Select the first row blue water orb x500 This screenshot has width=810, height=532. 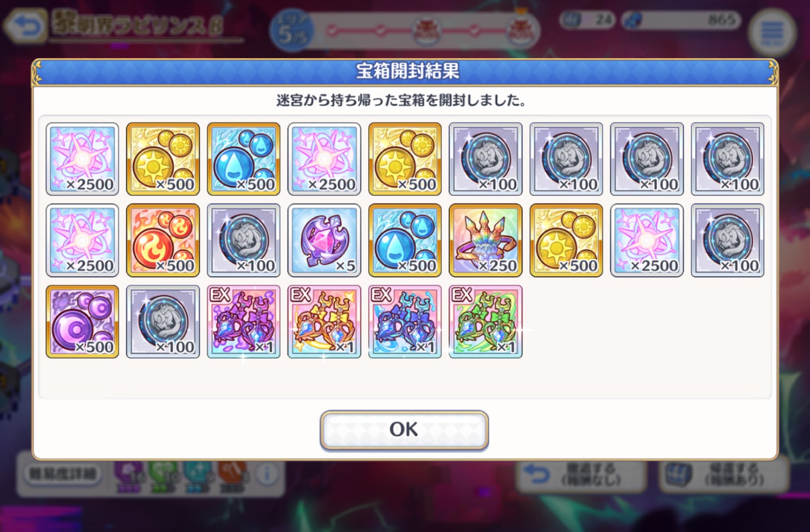pos(243,159)
